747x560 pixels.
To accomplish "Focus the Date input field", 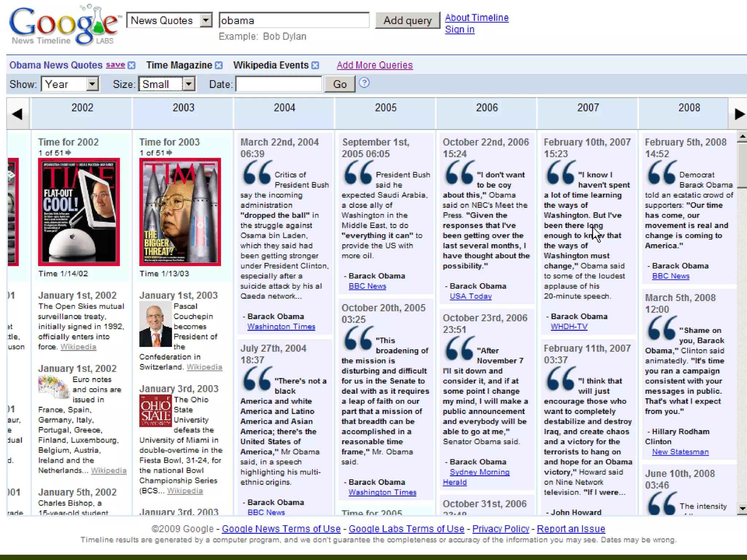I will (279, 84).
